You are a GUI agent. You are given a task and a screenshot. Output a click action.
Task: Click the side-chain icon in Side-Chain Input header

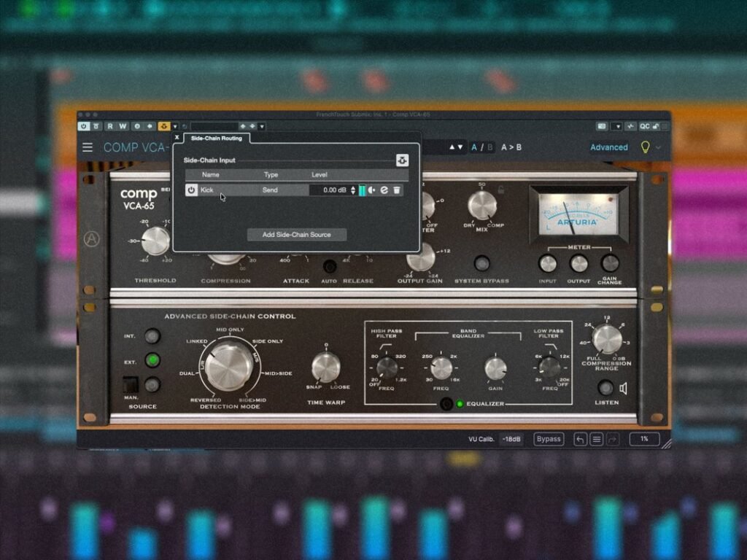click(x=402, y=160)
